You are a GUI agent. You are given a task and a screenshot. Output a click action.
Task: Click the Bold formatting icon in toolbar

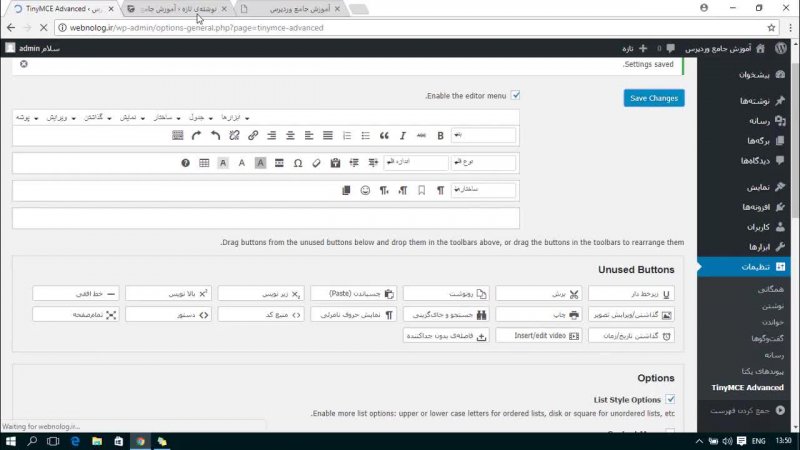click(x=440, y=135)
